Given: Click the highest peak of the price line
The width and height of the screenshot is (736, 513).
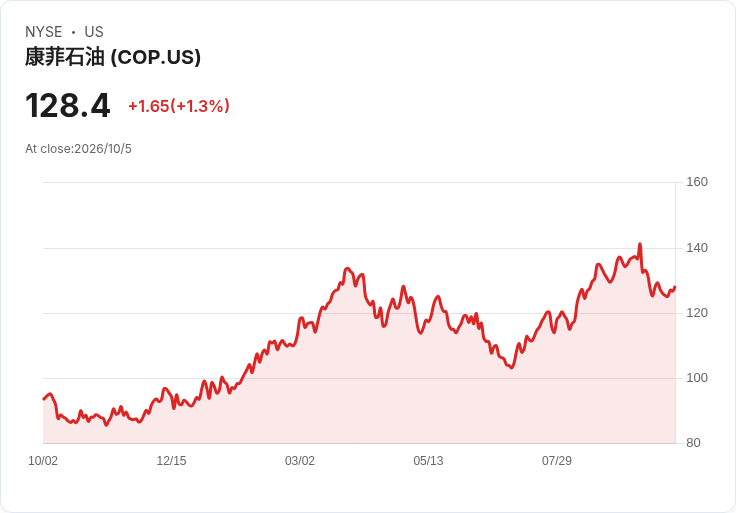Looking at the screenshot, I should point(640,244).
